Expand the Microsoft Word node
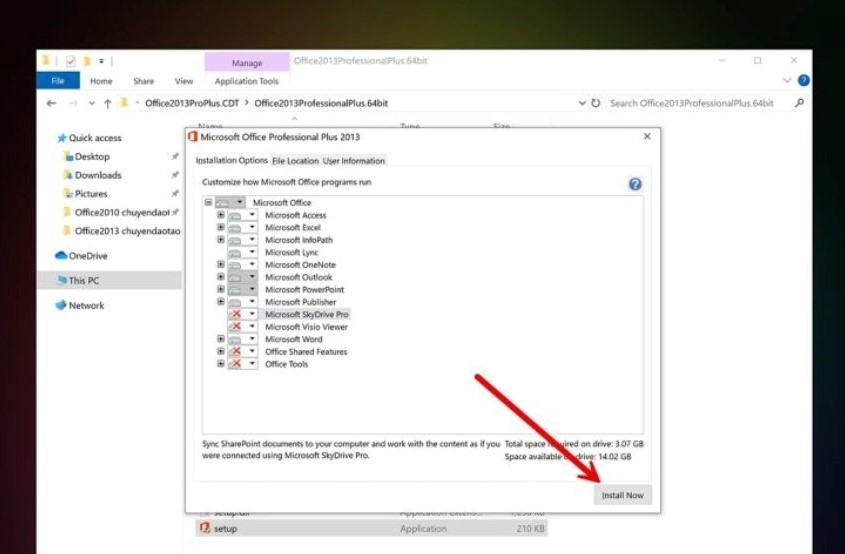The image size is (845, 554). [220, 338]
